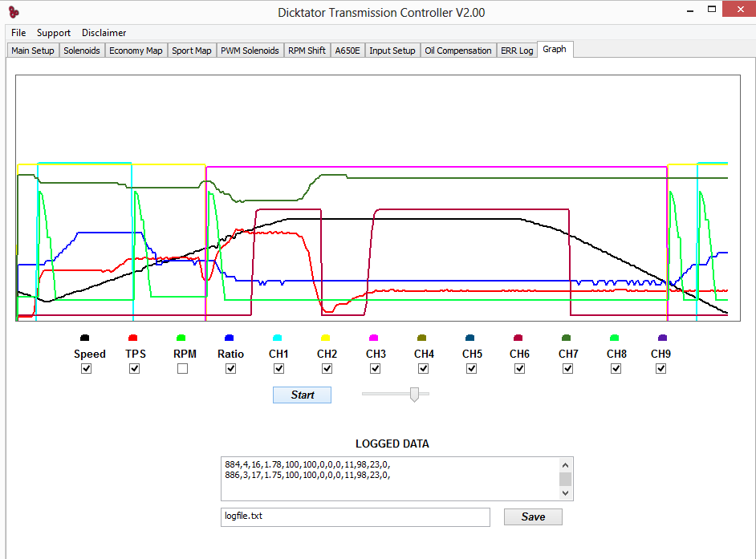Image resolution: width=756 pixels, height=559 pixels.
Task: Minimize the Dicktator controller window
Action: pos(690,10)
